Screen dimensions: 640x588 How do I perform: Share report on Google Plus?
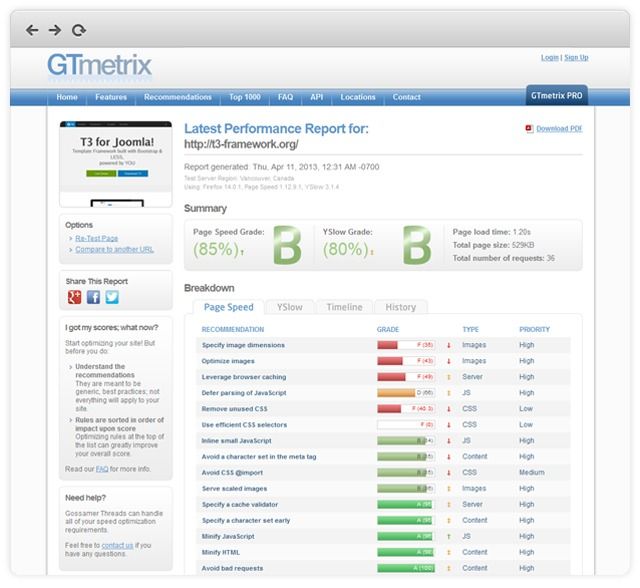74,297
